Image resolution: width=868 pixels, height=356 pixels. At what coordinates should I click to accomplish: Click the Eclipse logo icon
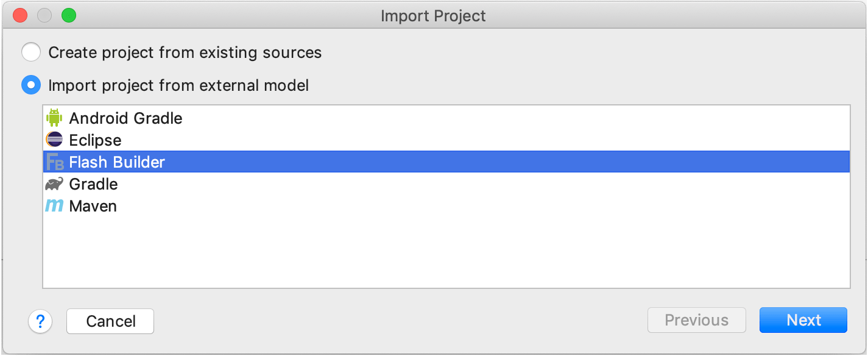pos(55,140)
